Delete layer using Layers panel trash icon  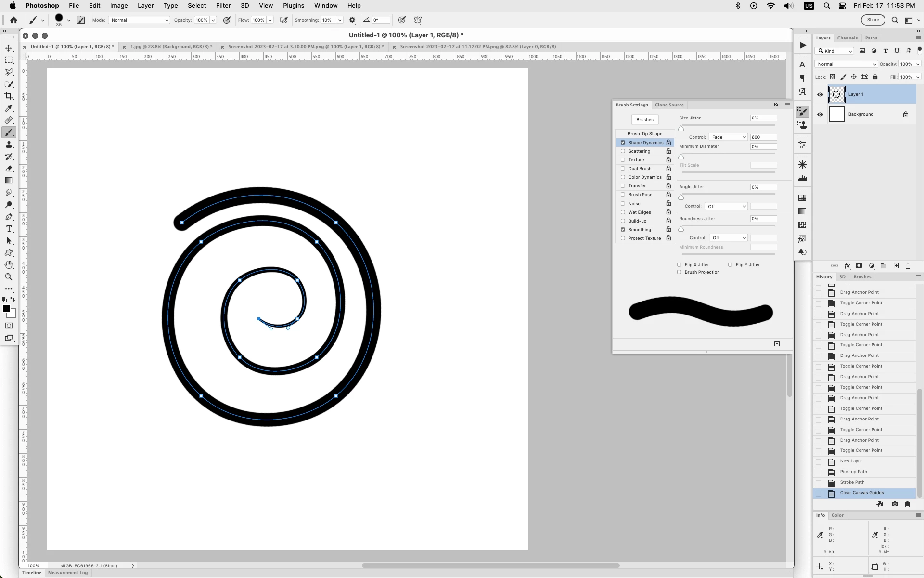pos(908,266)
